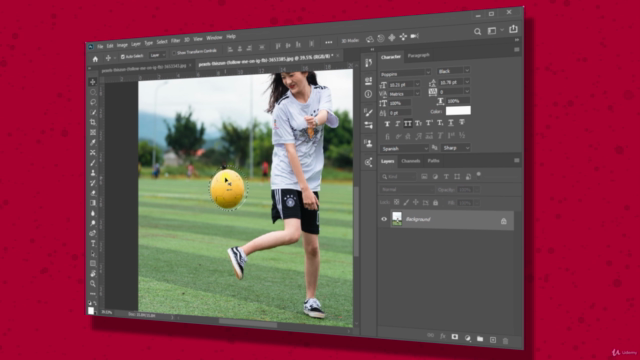Click the create new group folder icon
Screen dimensions: 640x360
tap(480, 339)
